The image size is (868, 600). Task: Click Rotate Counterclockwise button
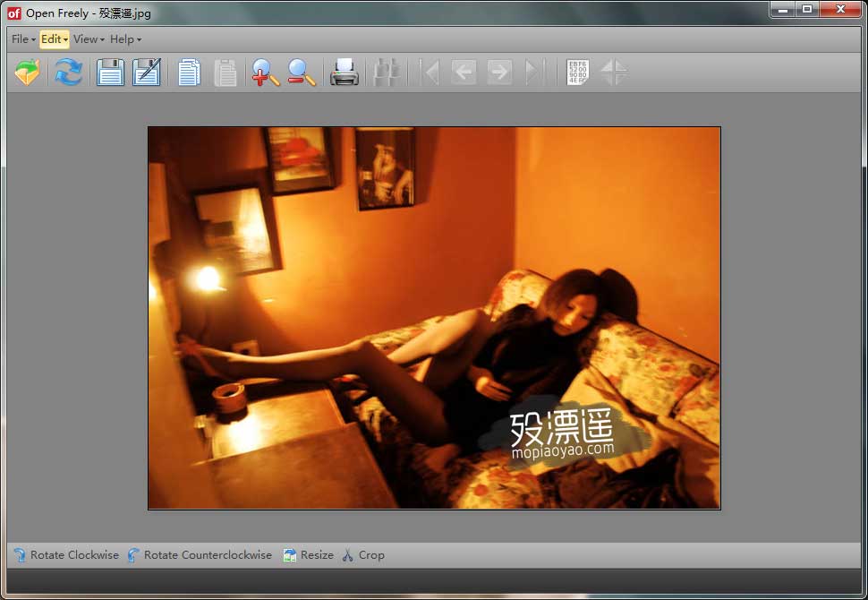(200, 555)
